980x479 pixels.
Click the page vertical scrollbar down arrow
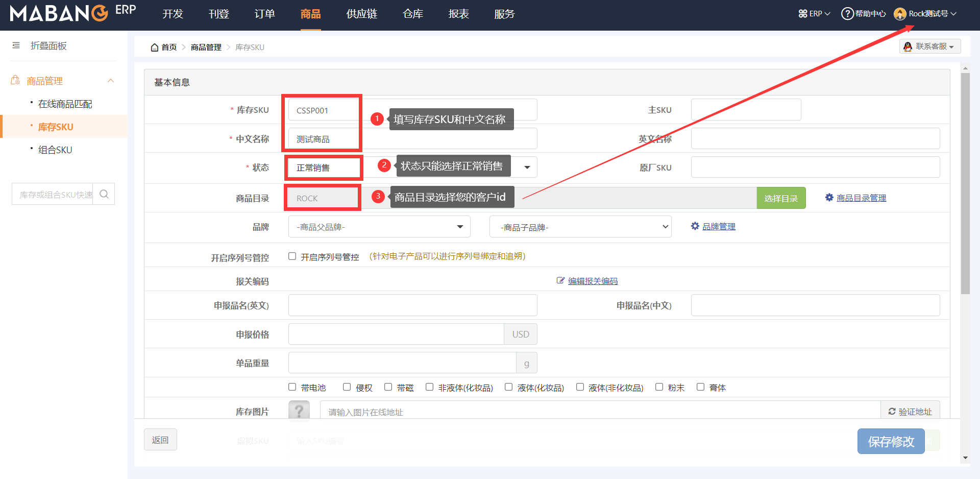point(965,458)
